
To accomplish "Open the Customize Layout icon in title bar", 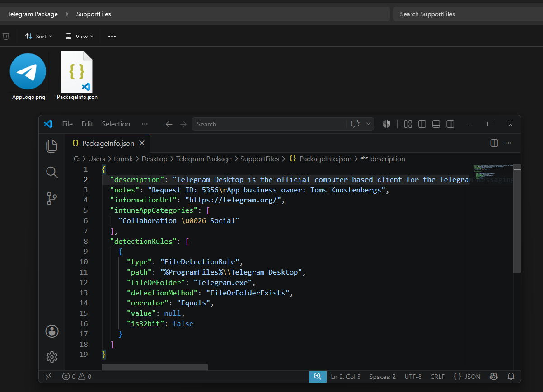I will 408,124.
